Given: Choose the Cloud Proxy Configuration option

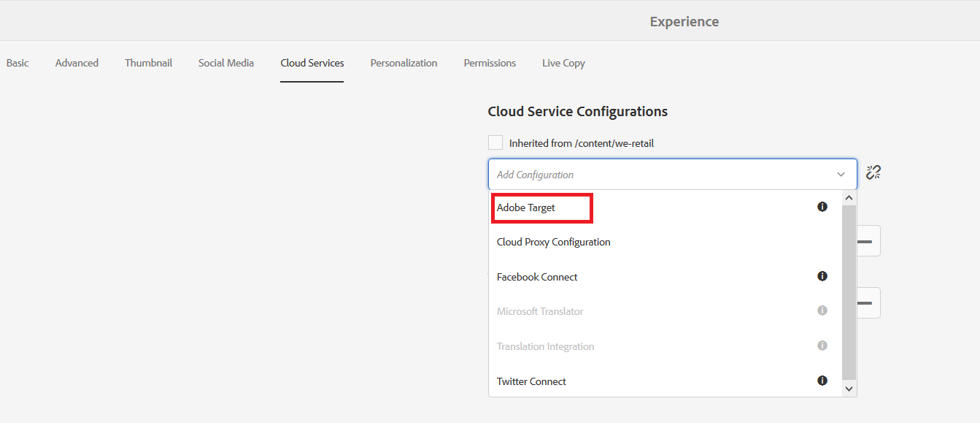Looking at the screenshot, I should (553, 242).
